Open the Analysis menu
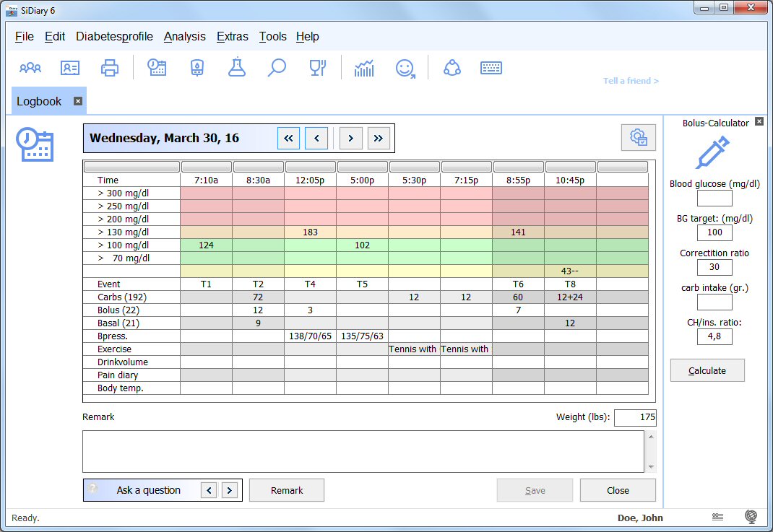This screenshot has height=532, width=773. click(x=184, y=36)
